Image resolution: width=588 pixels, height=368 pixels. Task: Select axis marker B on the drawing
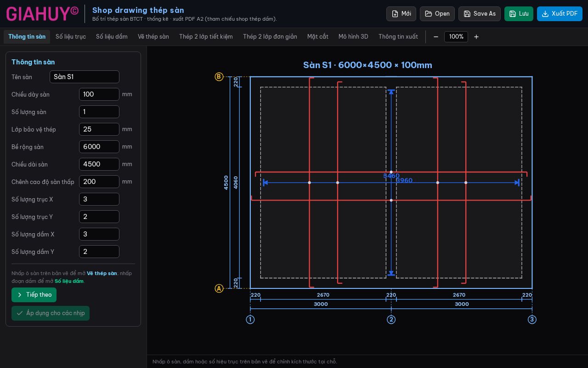click(x=219, y=77)
